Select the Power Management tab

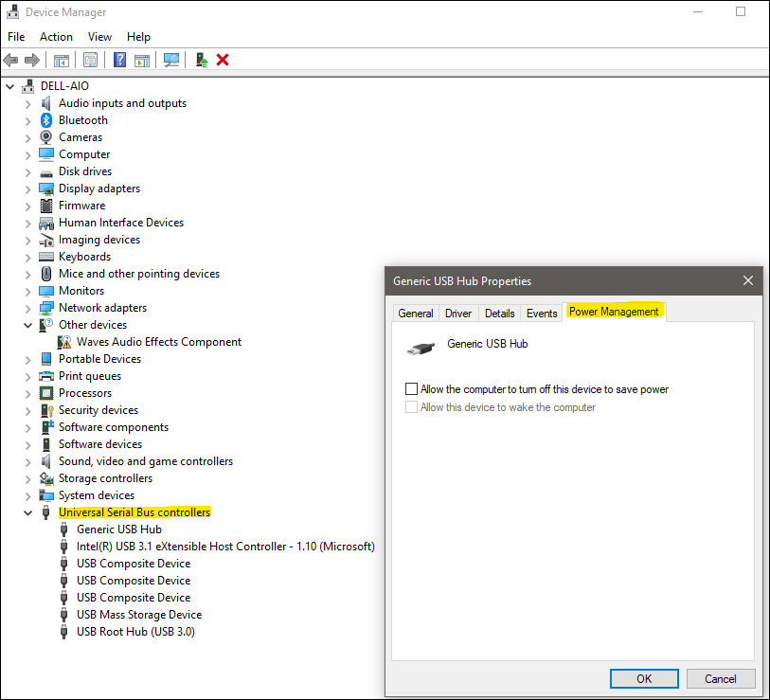coord(614,312)
